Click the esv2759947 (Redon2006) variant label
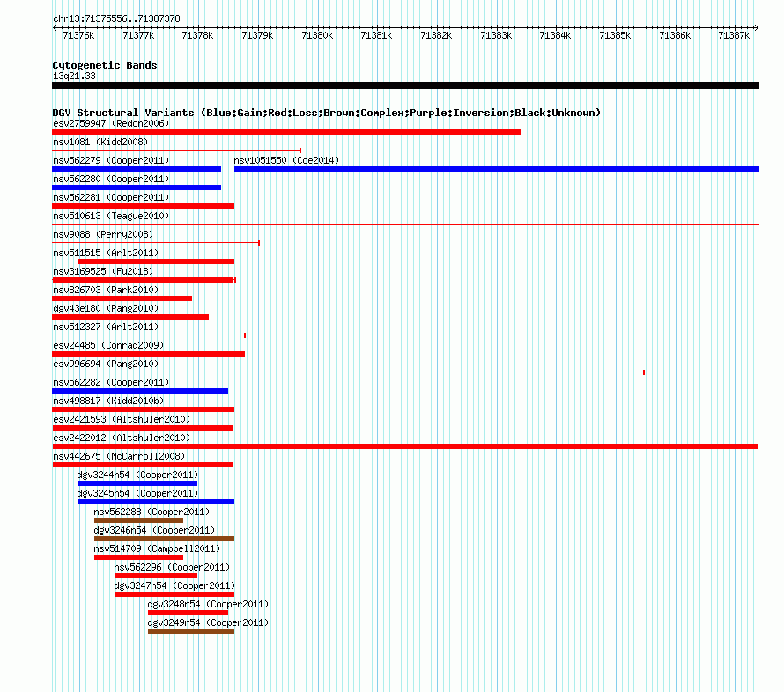Viewport: 784px width, 692px height. pos(111,123)
